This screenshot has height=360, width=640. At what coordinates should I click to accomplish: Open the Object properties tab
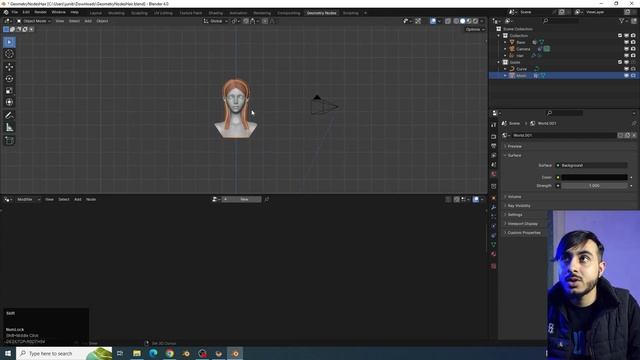[493, 198]
